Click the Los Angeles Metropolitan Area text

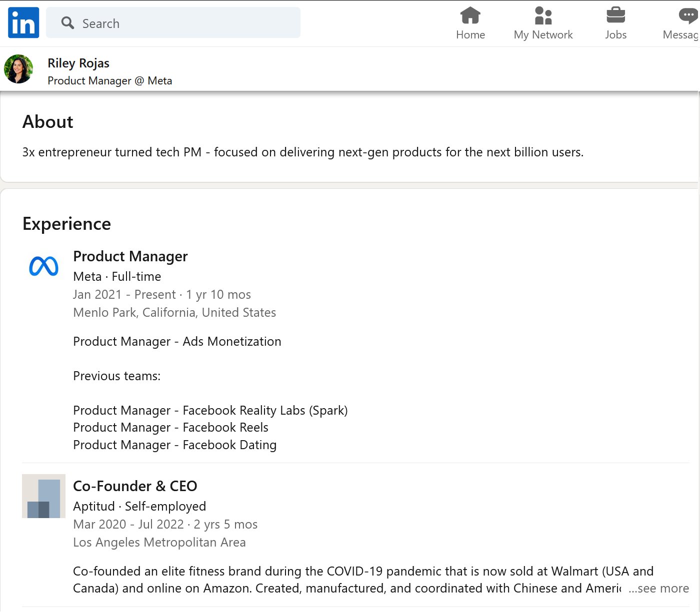click(x=159, y=543)
